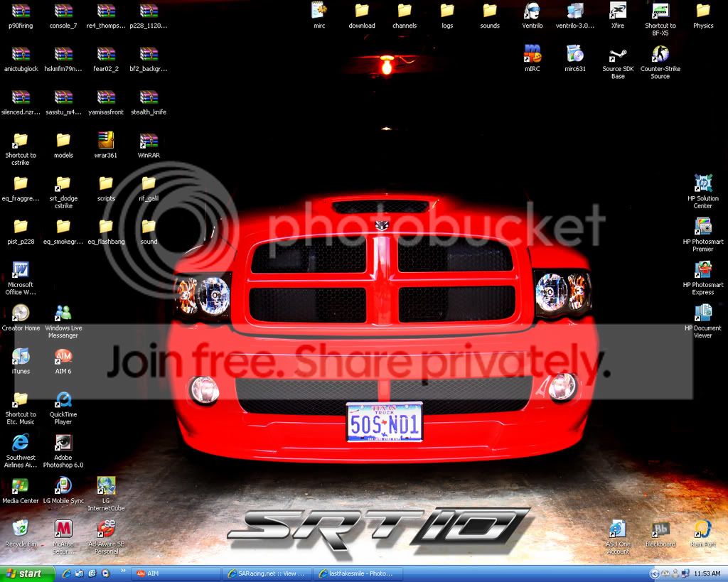
Task: Switch to the AIM taskbar window
Action: (x=176, y=573)
